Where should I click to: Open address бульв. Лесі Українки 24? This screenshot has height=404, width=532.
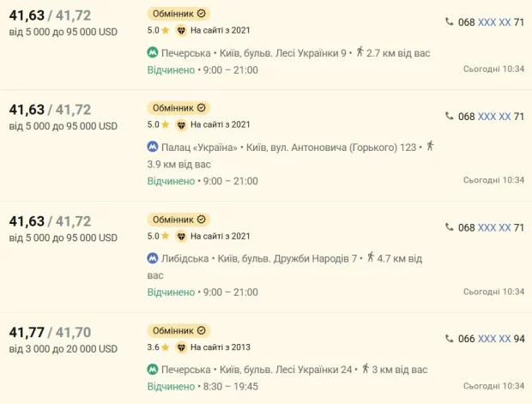tap(286, 370)
